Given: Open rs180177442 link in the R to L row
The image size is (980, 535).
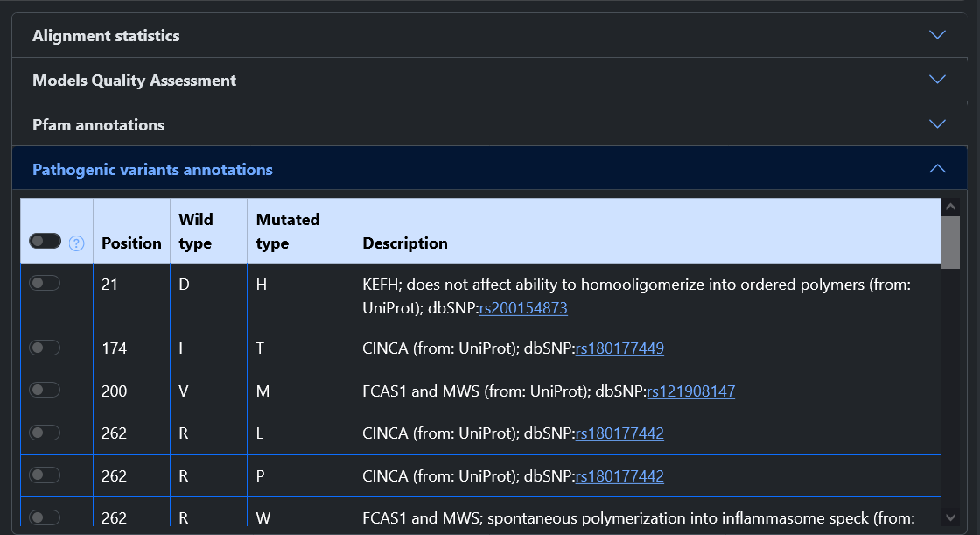Looking at the screenshot, I should (619, 433).
